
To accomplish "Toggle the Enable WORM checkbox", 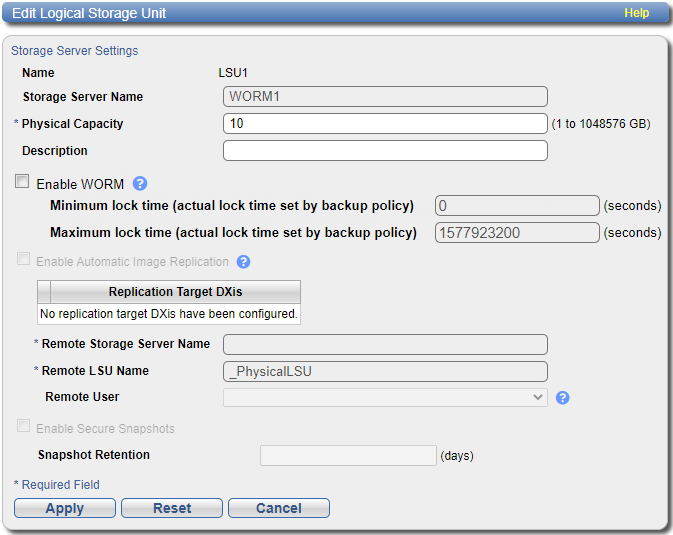I will pyautogui.click(x=23, y=183).
